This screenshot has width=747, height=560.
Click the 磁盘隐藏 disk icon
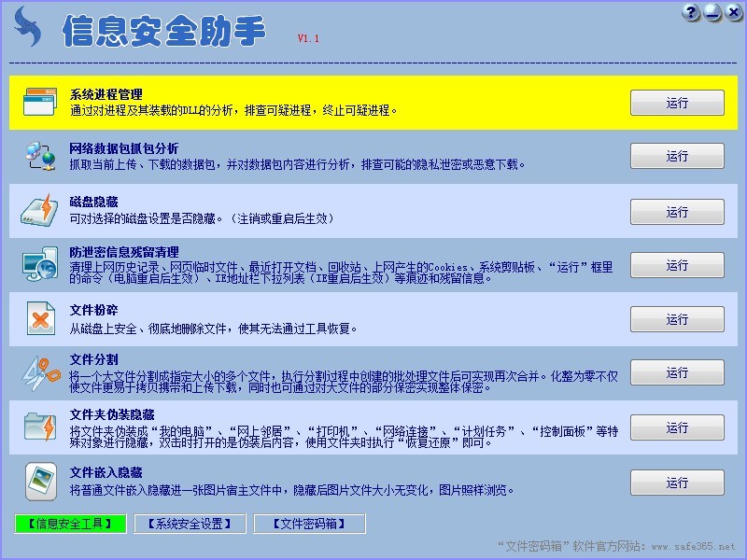(39, 211)
